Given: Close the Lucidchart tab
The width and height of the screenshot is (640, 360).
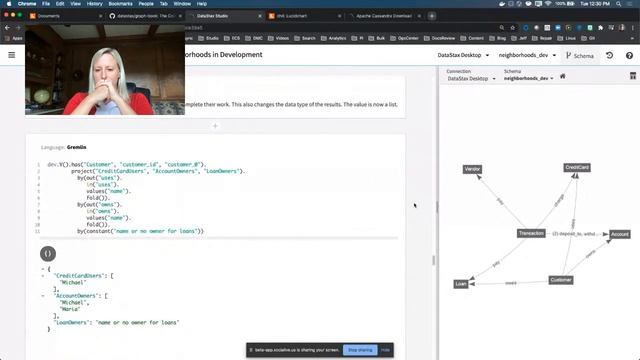Looking at the screenshot, I should click(x=339, y=16).
